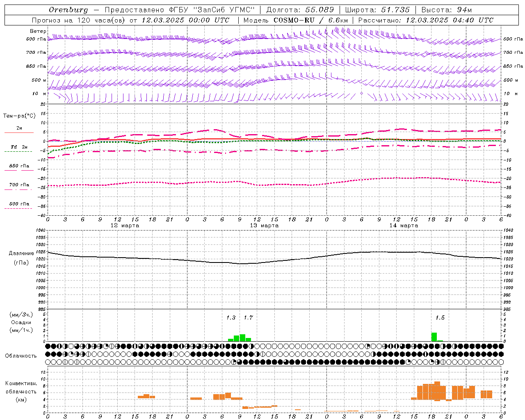525x420 pixels.
Task: Click the (гПа) pressure unit label
Action: pyautogui.click(x=21, y=263)
